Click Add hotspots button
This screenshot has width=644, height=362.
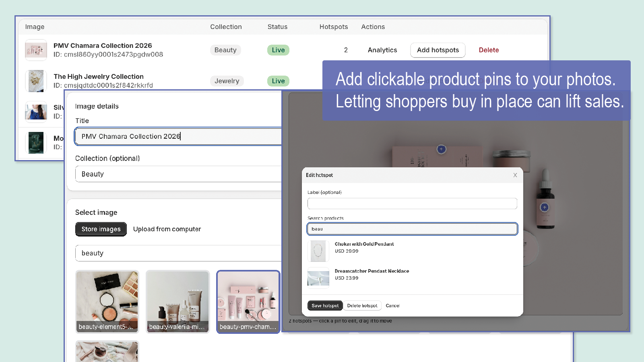point(438,50)
